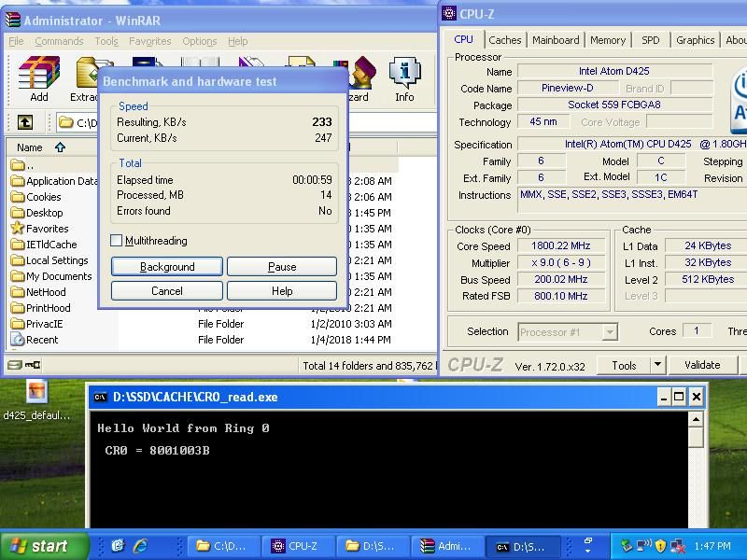Click the WinRAR address path field

point(247,122)
